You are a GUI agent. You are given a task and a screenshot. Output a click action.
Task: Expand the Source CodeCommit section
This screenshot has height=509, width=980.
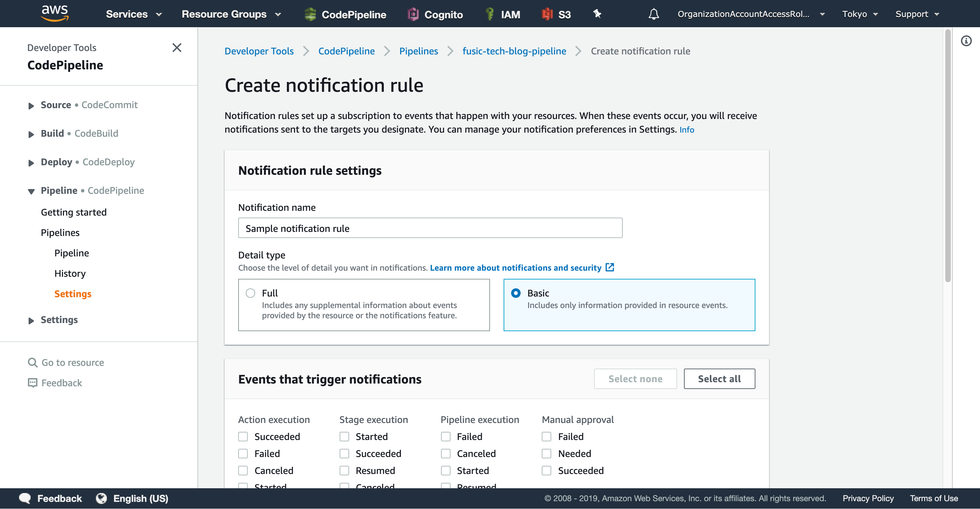(31, 106)
